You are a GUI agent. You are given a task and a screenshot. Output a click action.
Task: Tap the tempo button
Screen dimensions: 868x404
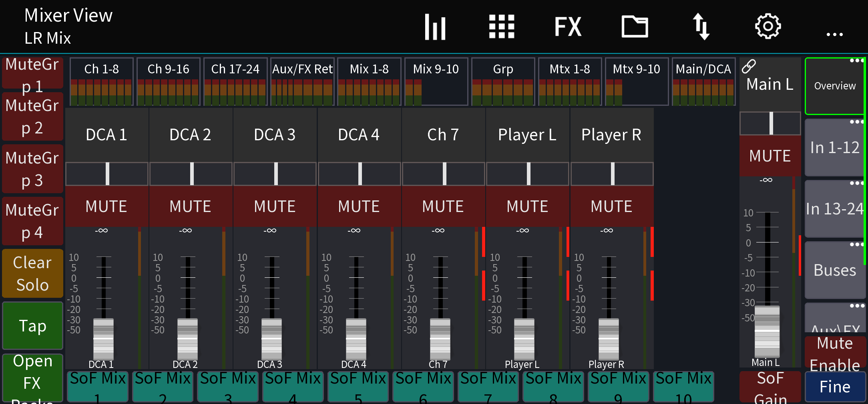tap(32, 326)
